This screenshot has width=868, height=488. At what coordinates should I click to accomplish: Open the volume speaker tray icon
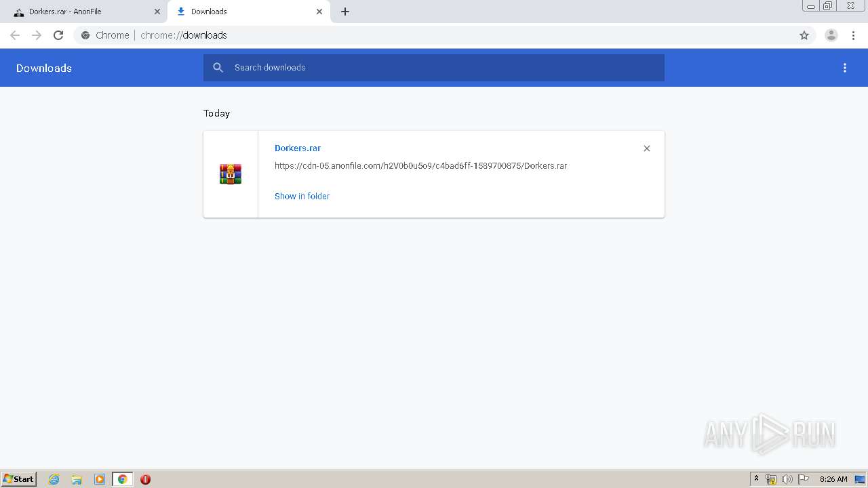(787, 479)
